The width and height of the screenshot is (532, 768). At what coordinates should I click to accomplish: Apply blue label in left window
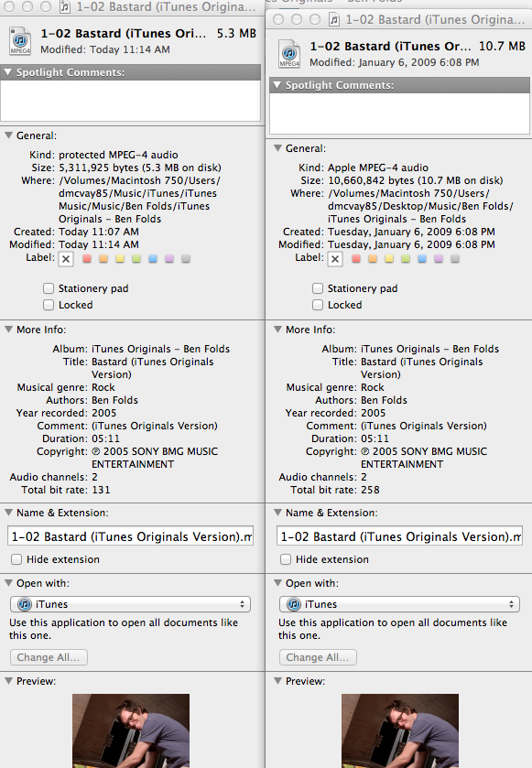click(x=153, y=259)
